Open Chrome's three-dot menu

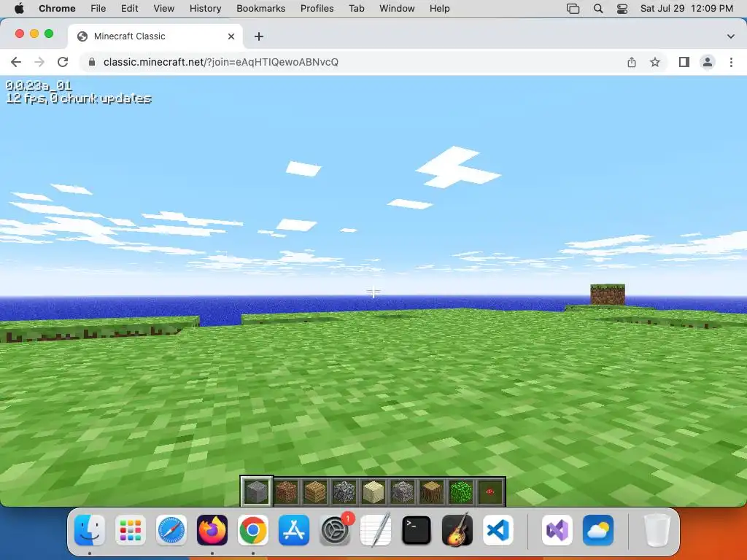click(x=731, y=62)
